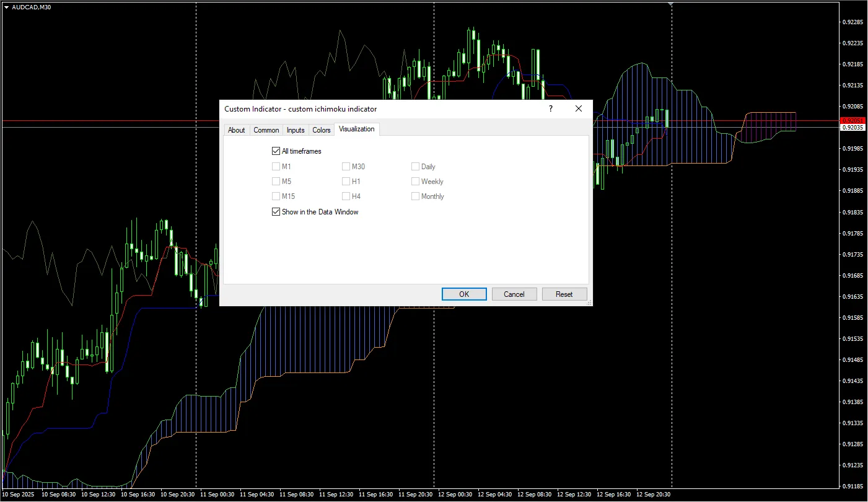
Task: Click the dialog resize grip corner
Action: click(589, 302)
